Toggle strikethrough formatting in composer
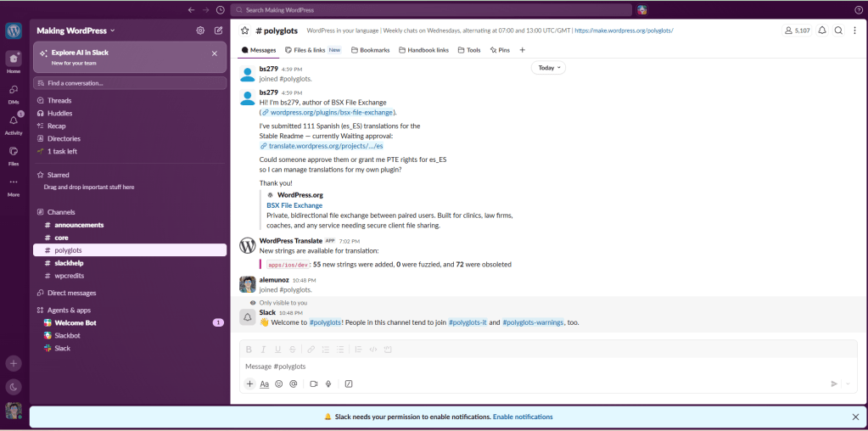The width and height of the screenshot is (868, 431). tap(292, 349)
